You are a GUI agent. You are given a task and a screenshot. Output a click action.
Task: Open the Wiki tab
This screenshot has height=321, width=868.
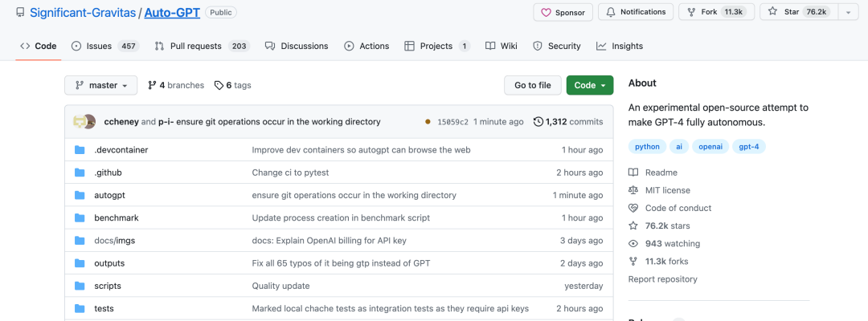(501, 46)
